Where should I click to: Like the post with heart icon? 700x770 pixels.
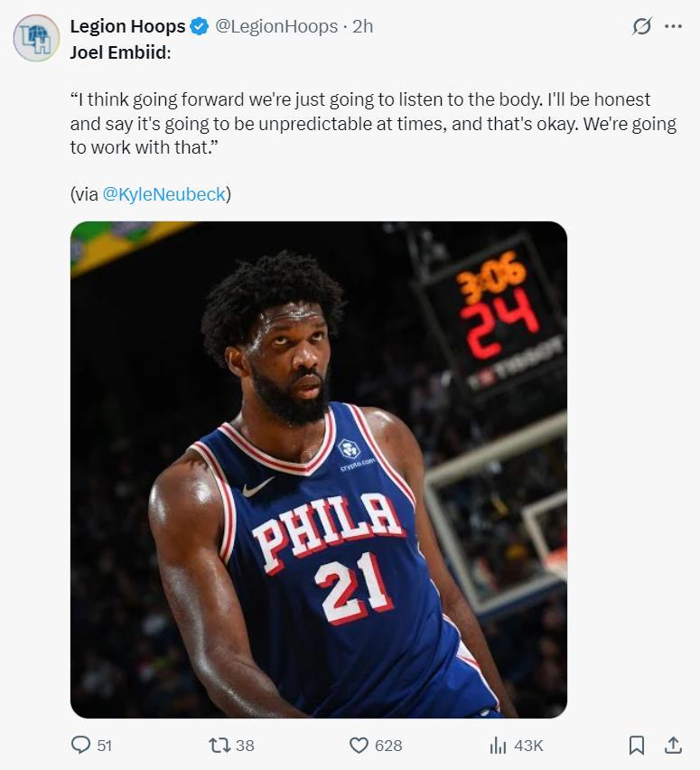(x=359, y=745)
